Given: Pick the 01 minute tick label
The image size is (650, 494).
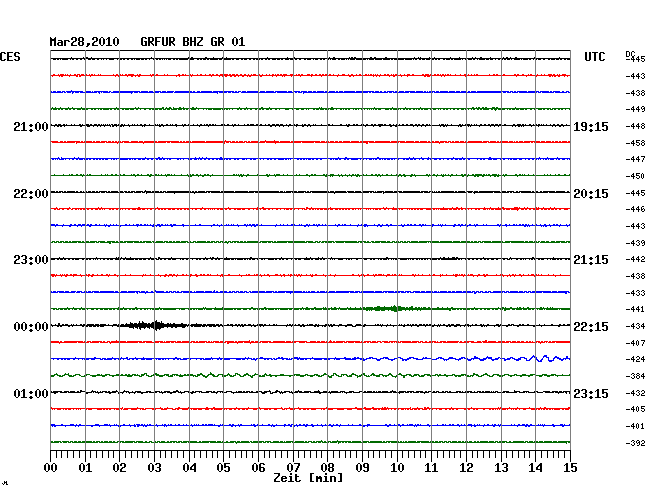Looking at the screenshot, I should coord(85,468).
